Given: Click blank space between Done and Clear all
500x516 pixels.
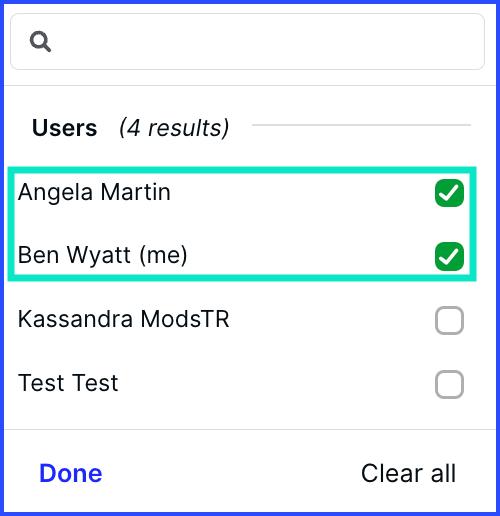Looking at the screenshot, I should [231, 473].
